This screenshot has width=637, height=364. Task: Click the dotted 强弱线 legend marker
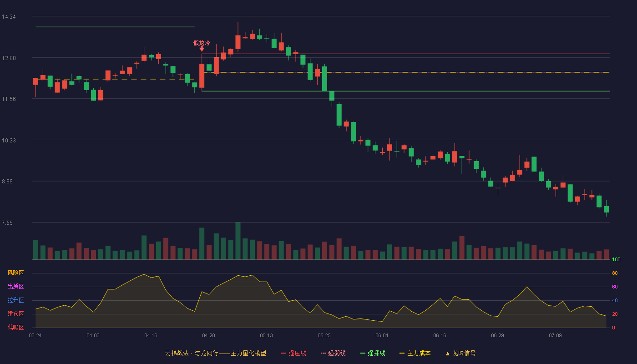tap(324, 354)
